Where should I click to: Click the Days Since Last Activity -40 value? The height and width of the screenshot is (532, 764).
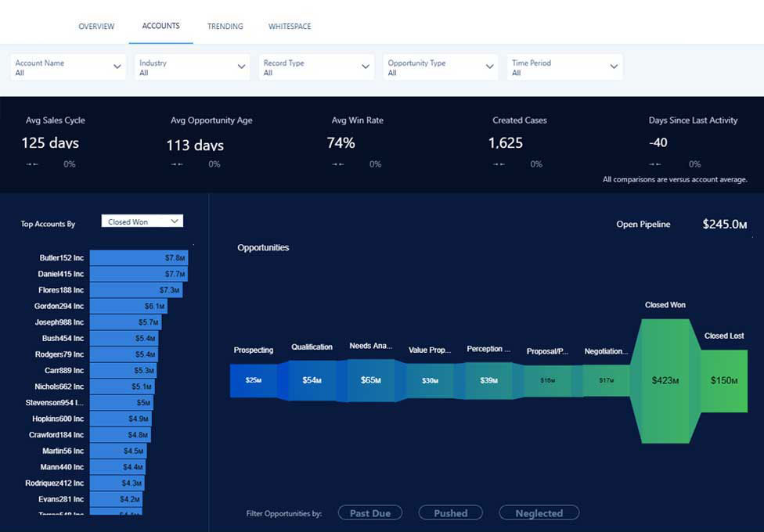point(658,142)
